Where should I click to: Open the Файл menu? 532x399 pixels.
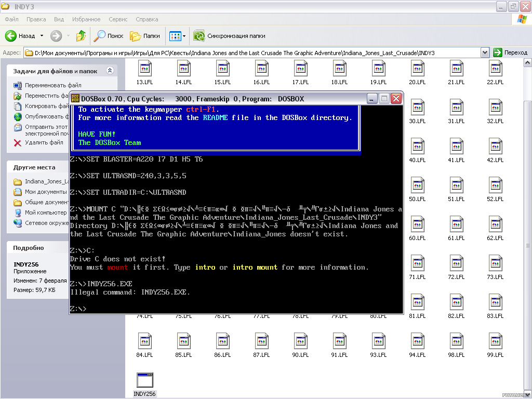pos(11,19)
